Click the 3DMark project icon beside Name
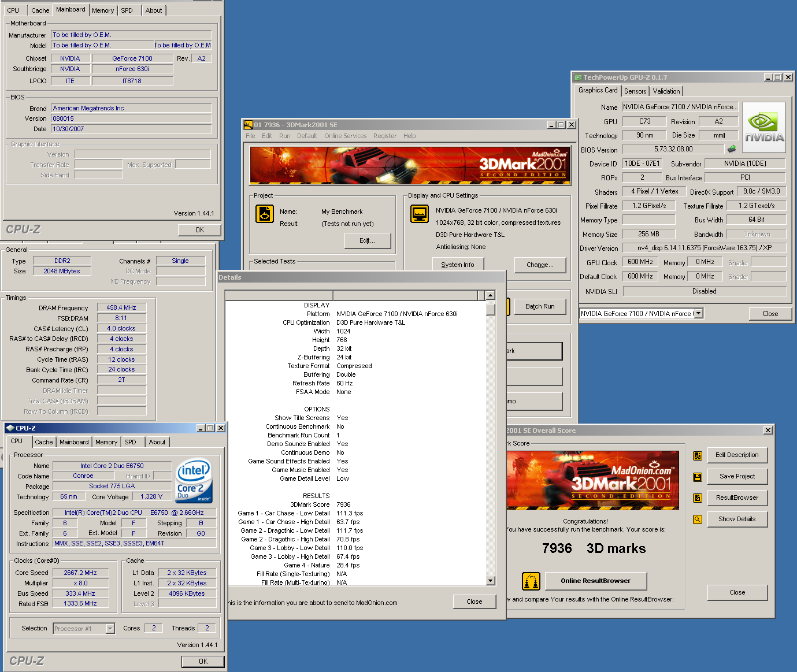This screenshot has width=797, height=672. tap(265, 214)
